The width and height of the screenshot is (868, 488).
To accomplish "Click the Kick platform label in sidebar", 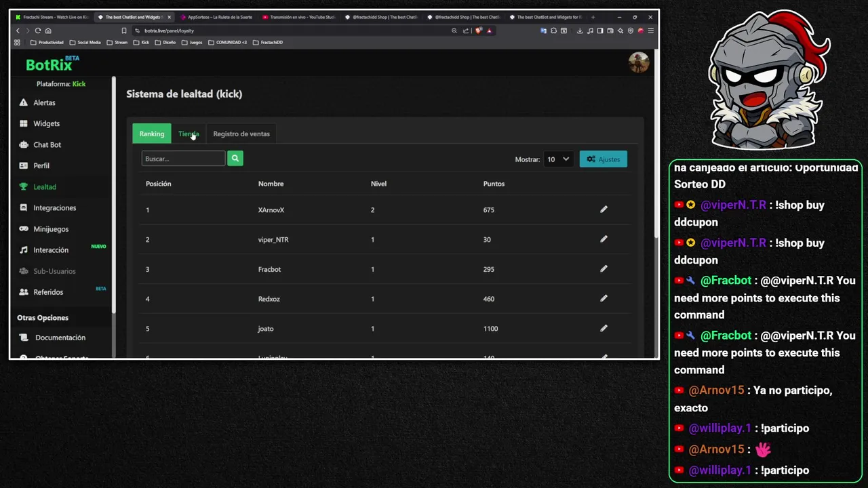I will pos(79,84).
